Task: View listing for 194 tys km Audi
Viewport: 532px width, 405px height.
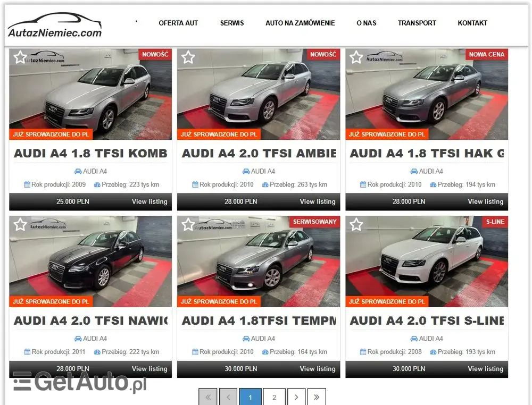Action: pyautogui.click(x=486, y=201)
